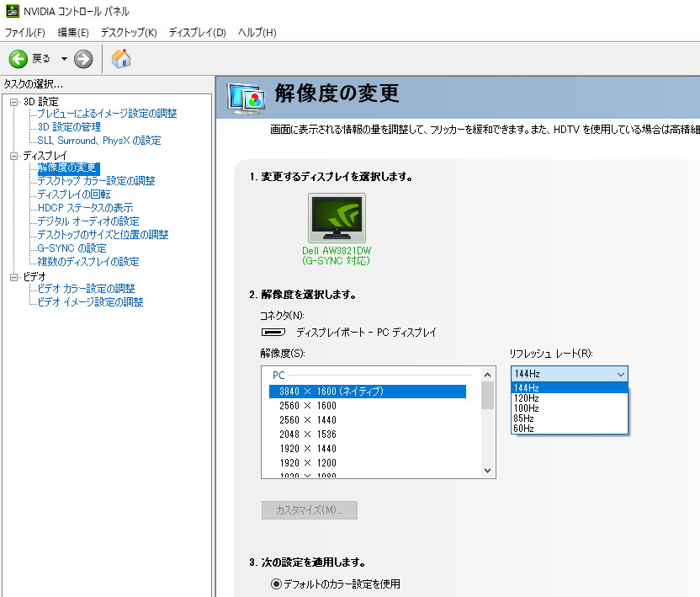
Task: Open デスクトップ カラー設定の調整
Action: pyautogui.click(x=96, y=181)
